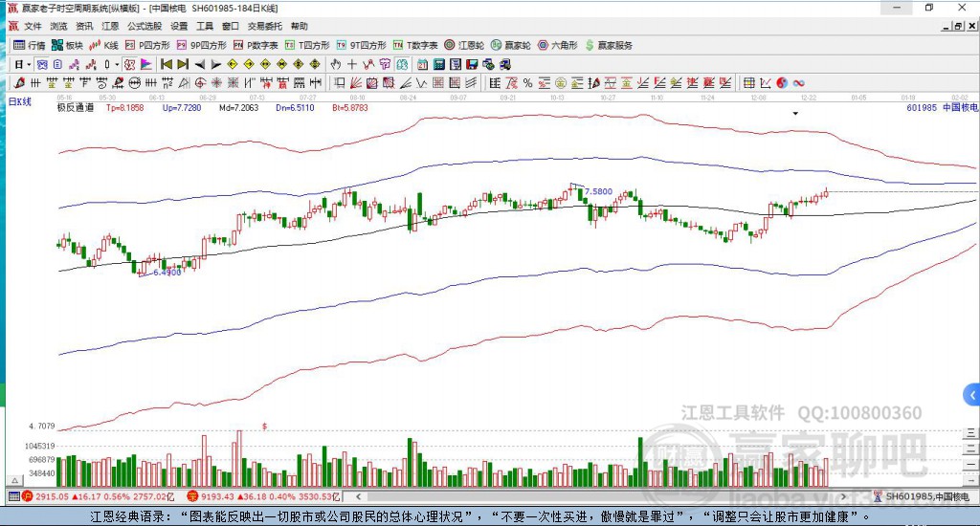The image size is (980, 526).
Task: Click the 日K线 period label
Action: click(x=19, y=101)
